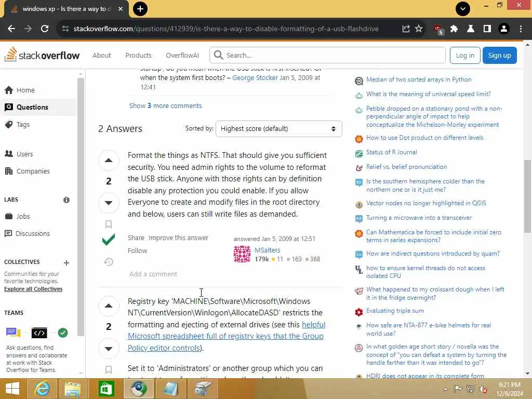Click the Log in button
Screen dimensions: 532x399
(465, 55)
